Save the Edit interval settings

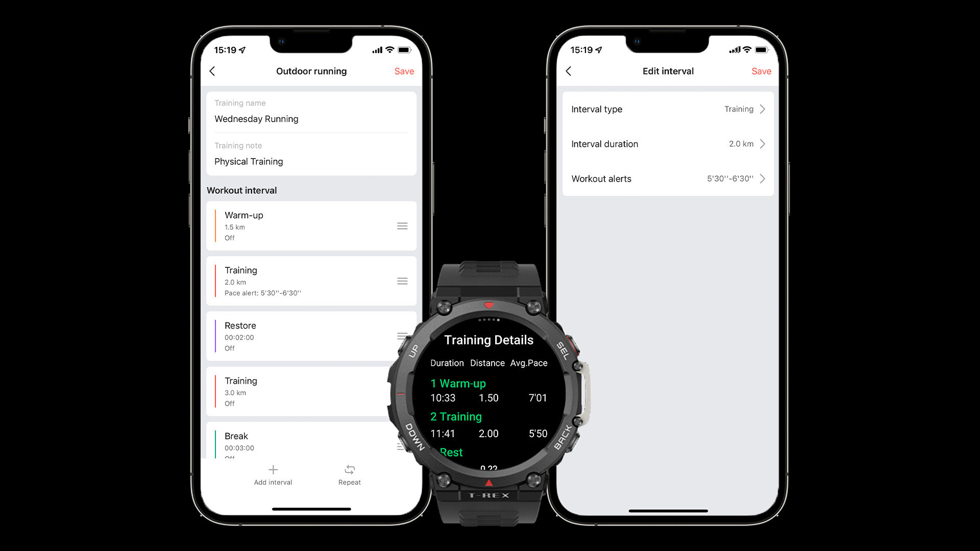tap(761, 70)
